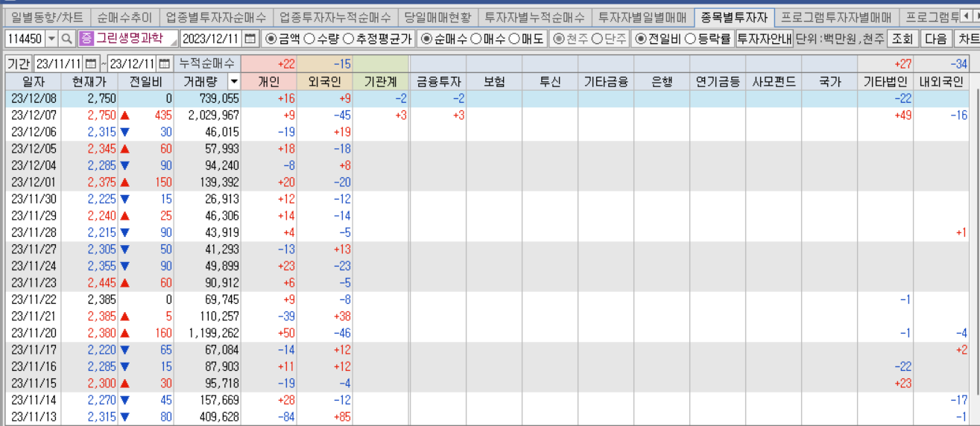
Task: Open the 투자자별일별매매 tab
Action: (642, 16)
